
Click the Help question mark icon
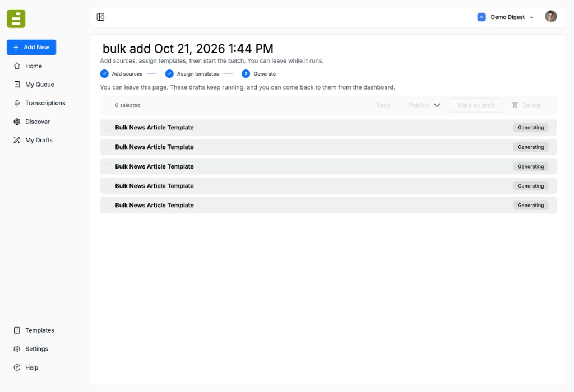tap(17, 367)
